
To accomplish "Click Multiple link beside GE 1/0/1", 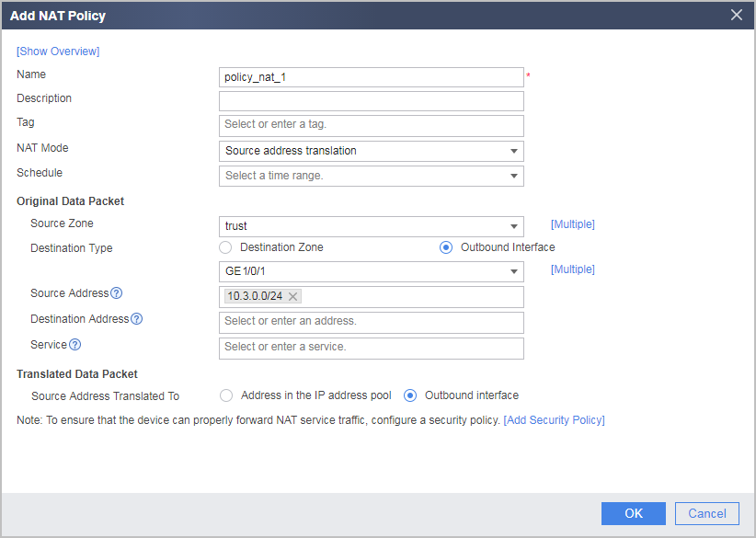I will 573,269.
